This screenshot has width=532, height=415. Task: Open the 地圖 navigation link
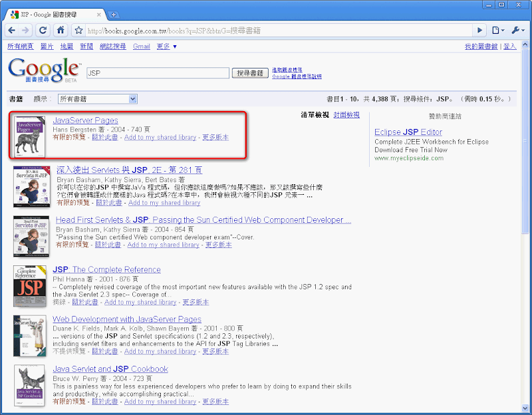67,47
